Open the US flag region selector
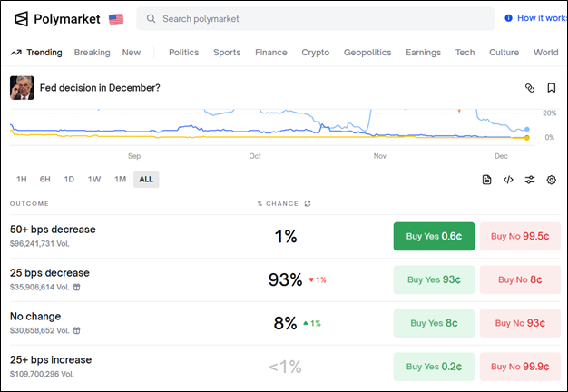568x392 pixels. pos(116,18)
